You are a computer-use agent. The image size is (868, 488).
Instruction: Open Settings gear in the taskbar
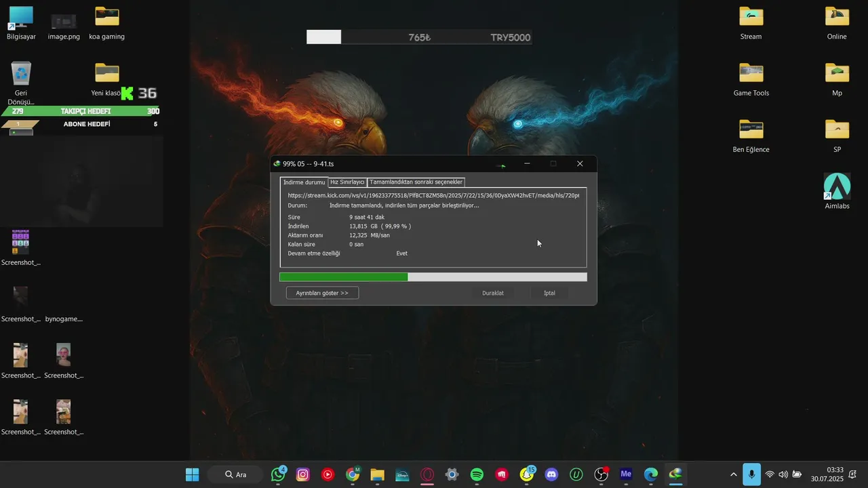(x=452, y=474)
